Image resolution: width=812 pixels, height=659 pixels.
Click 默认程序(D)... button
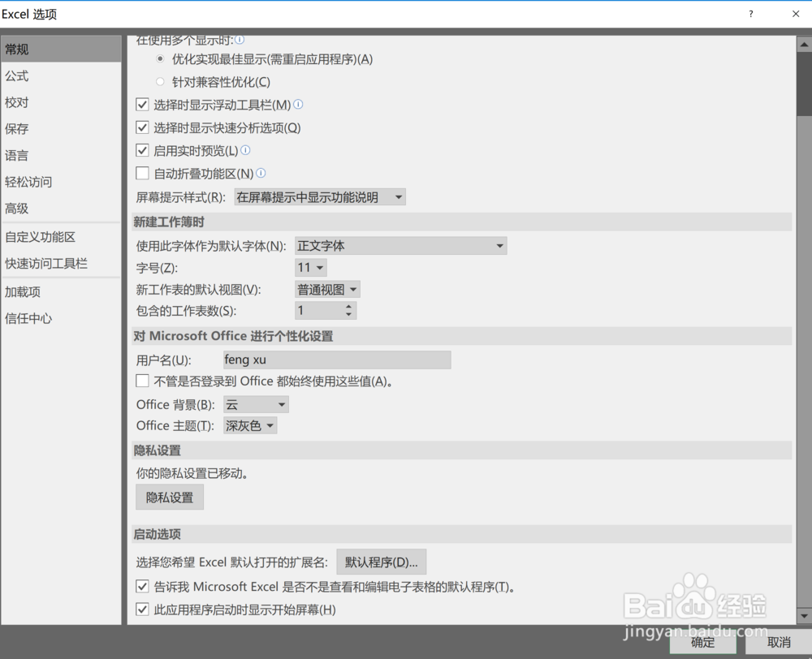381,562
